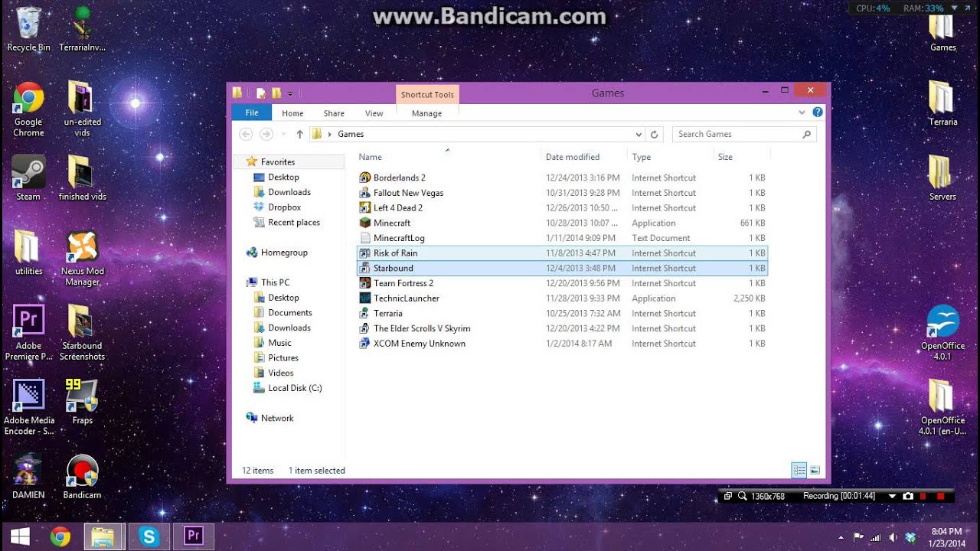
Task: Switch to large icons view
Action: [x=815, y=470]
